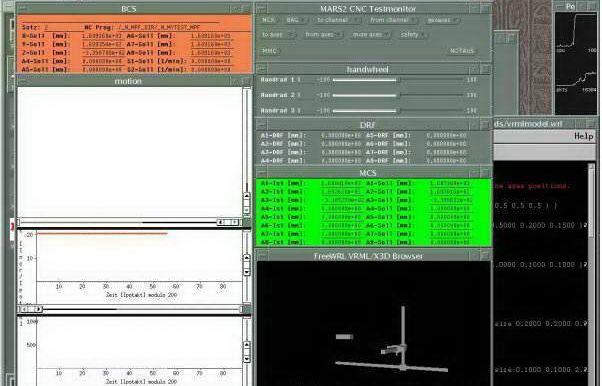Click the left arrow on the middle plot's horizontal scrollbar

(x=25, y=309)
